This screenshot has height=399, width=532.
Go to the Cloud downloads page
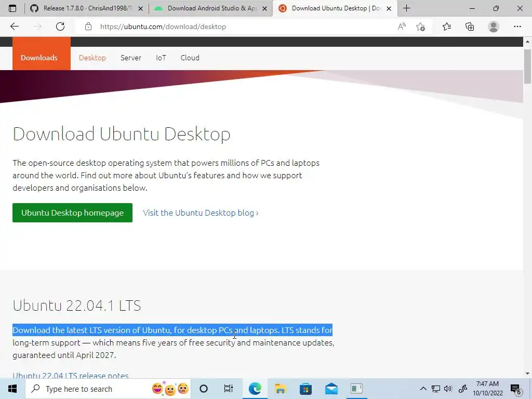pyautogui.click(x=190, y=58)
